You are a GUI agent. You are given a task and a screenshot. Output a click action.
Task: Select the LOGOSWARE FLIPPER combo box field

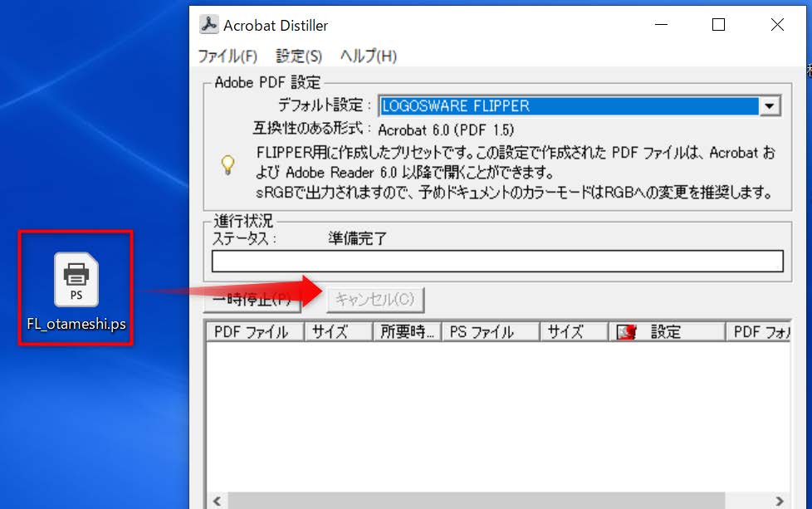pos(580,106)
